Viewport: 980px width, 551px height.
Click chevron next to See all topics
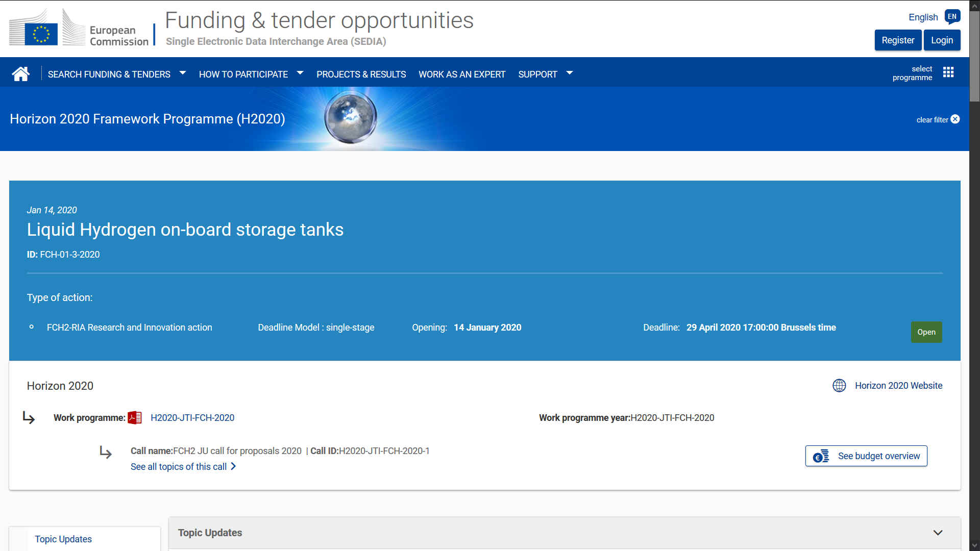[x=233, y=466]
